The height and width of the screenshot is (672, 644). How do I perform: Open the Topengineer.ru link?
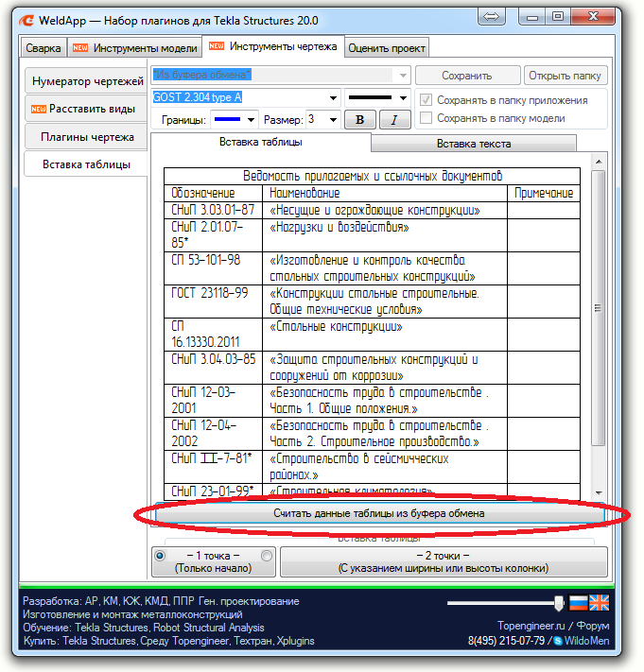point(531,626)
